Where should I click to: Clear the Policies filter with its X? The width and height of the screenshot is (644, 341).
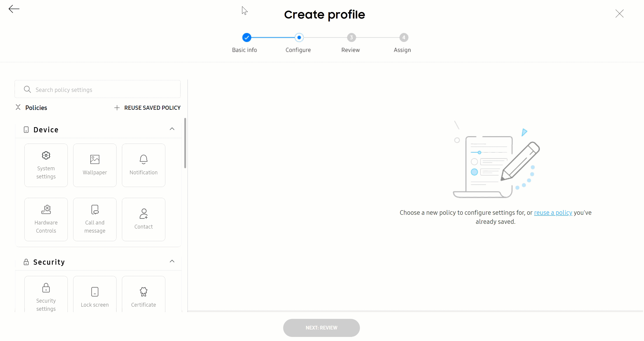coord(18,107)
